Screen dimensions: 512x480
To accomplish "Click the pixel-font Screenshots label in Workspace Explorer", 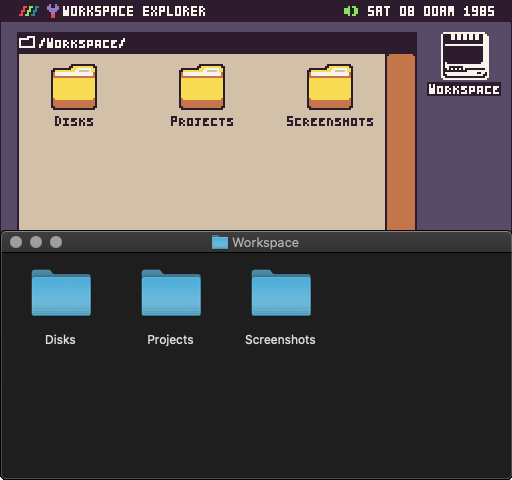I will [330, 121].
